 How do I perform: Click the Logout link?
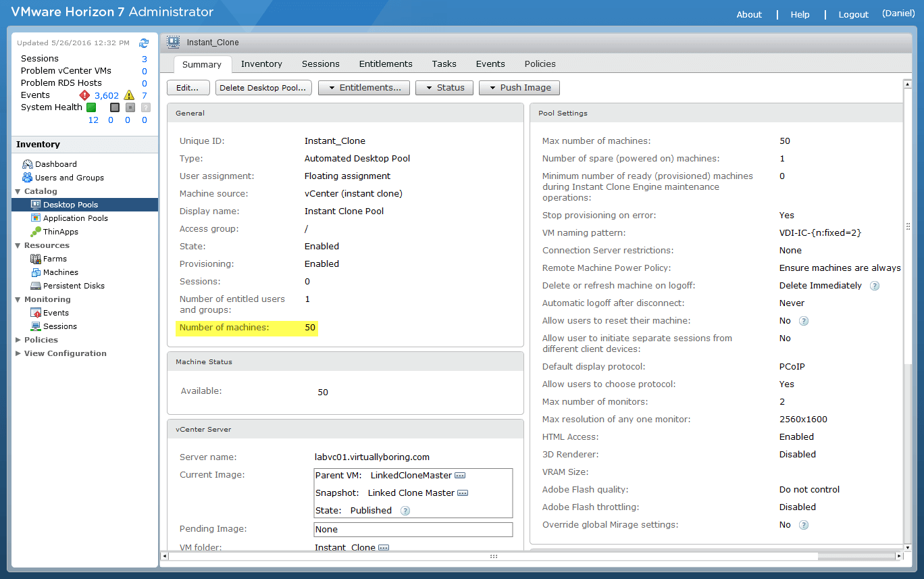click(854, 15)
